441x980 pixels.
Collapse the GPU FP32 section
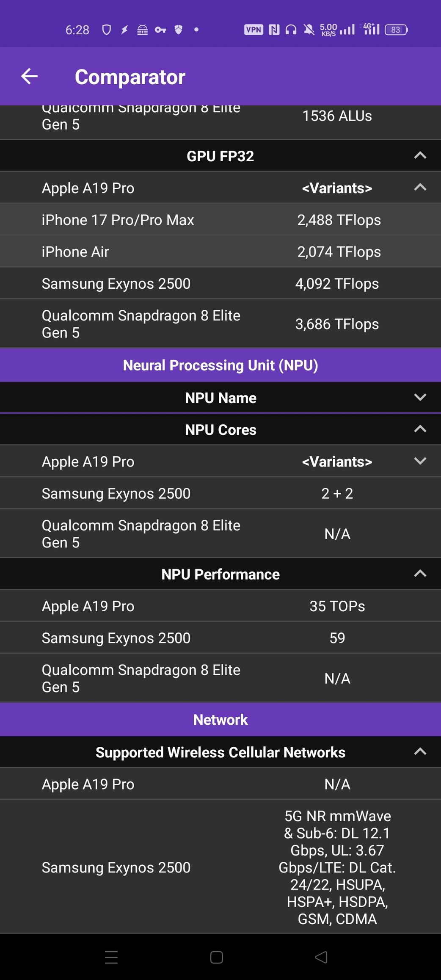click(419, 156)
